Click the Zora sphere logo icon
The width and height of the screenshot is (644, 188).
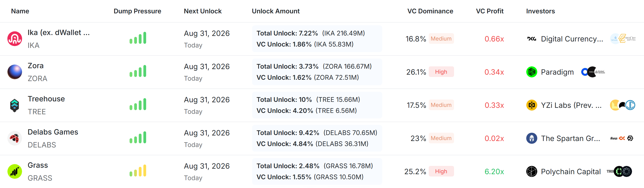pos(15,72)
